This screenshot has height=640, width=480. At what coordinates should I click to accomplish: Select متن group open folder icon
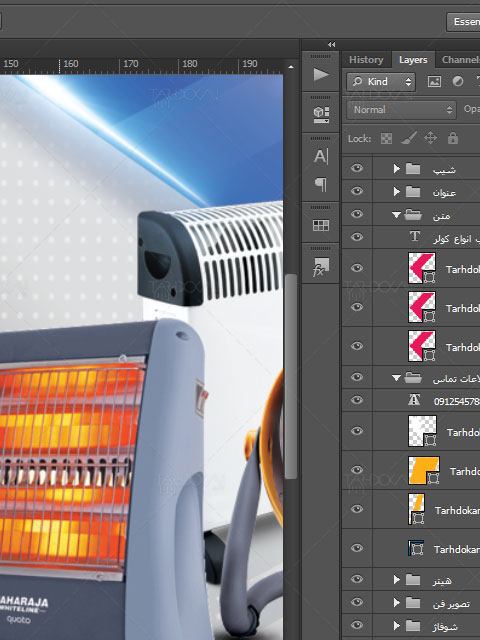pyautogui.click(x=412, y=215)
